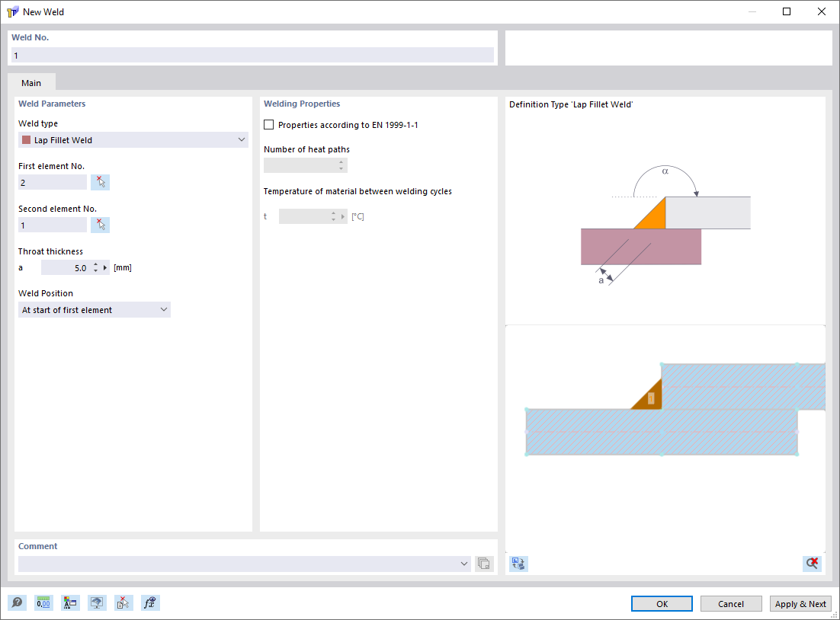Confirm dialog with OK button
This screenshot has width=840, height=620.
pyautogui.click(x=662, y=603)
